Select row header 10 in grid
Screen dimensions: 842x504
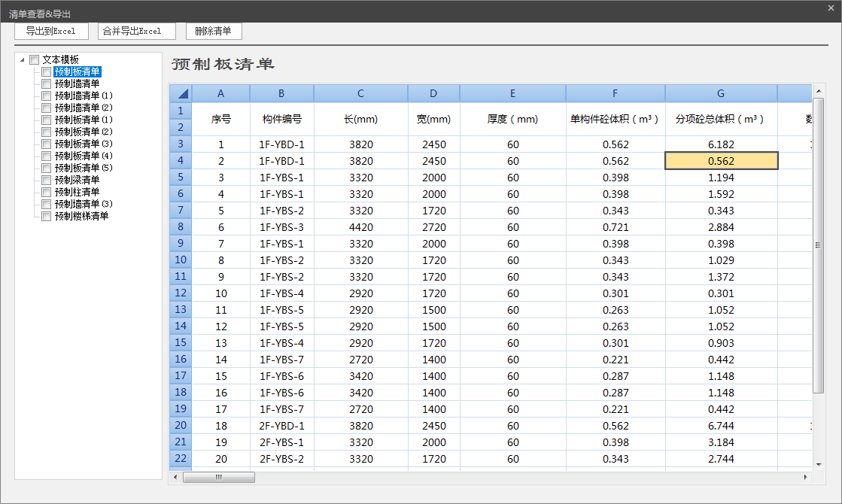click(181, 260)
